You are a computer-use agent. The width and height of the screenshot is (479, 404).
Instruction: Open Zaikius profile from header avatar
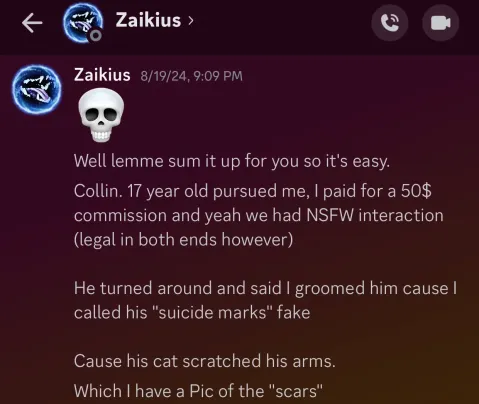(83, 24)
